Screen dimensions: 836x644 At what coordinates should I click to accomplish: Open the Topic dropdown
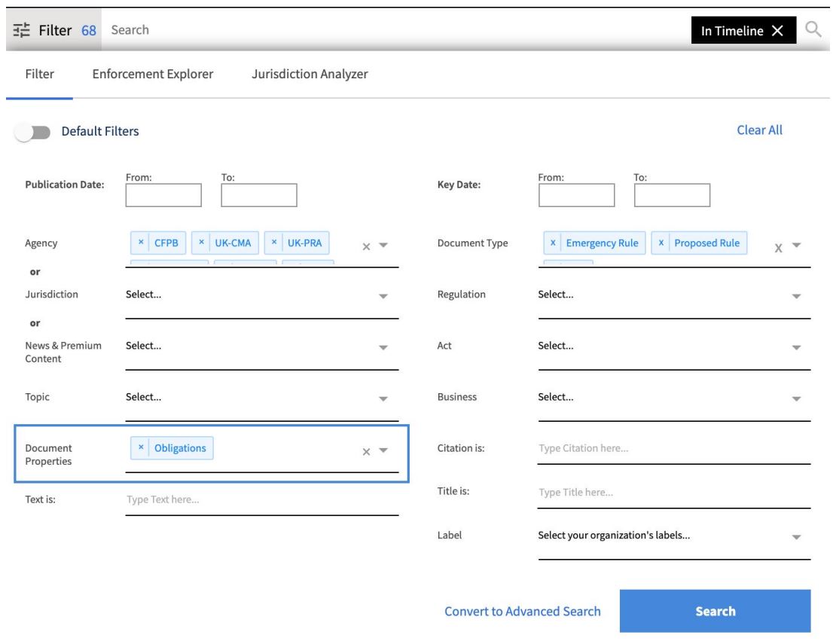(383, 398)
